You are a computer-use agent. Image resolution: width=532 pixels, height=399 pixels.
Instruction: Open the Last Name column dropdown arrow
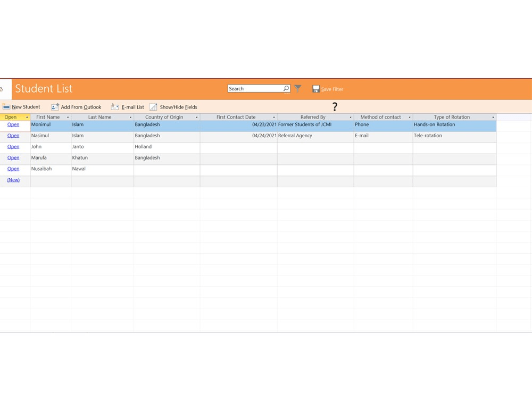(x=131, y=117)
